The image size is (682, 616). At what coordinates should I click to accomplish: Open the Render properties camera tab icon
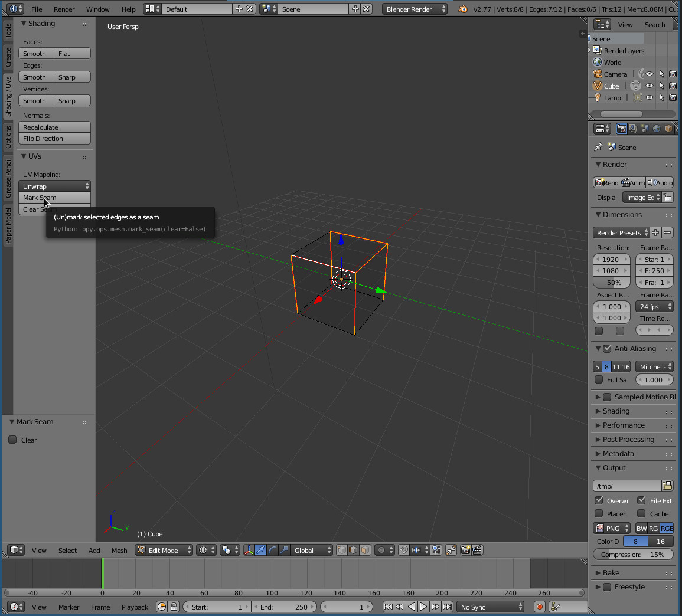pyautogui.click(x=622, y=129)
